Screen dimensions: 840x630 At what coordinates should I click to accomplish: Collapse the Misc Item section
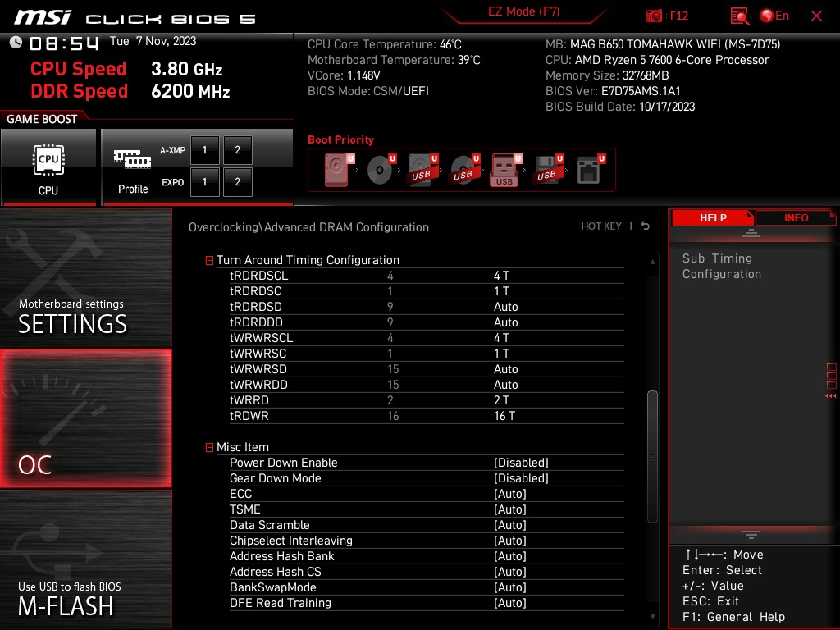tap(209, 447)
